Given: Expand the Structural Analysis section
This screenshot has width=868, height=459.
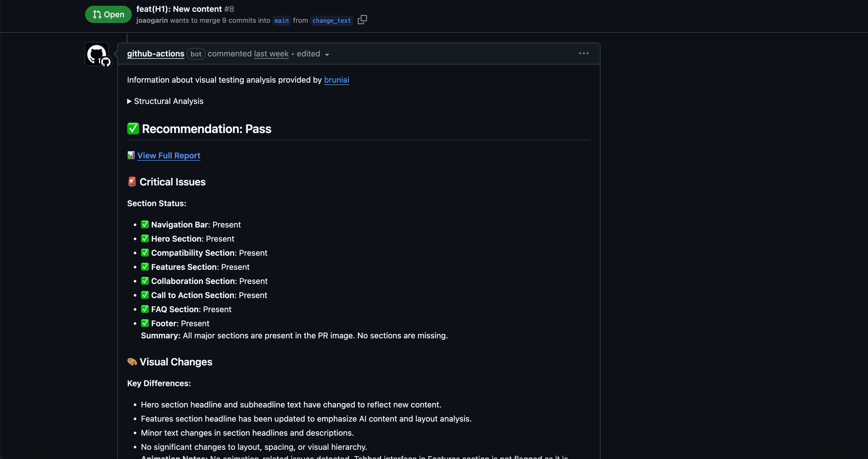Looking at the screenshot, I should point(165,101).
